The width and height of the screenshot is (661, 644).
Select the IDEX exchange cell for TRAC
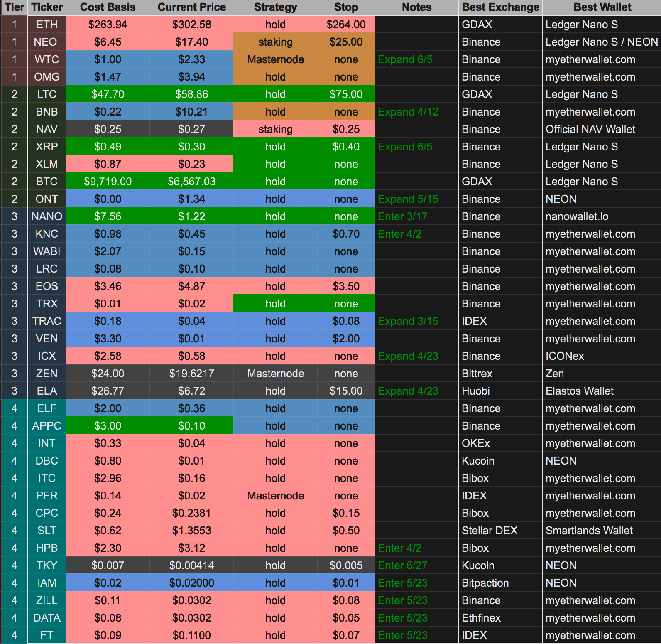(501, 321)
